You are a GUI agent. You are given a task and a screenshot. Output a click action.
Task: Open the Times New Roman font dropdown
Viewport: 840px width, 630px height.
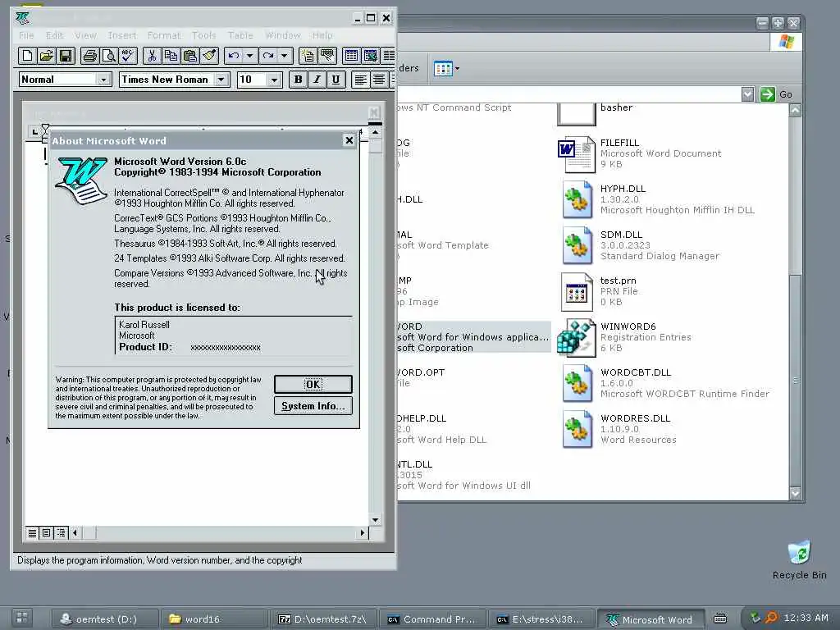coord(221,80)
